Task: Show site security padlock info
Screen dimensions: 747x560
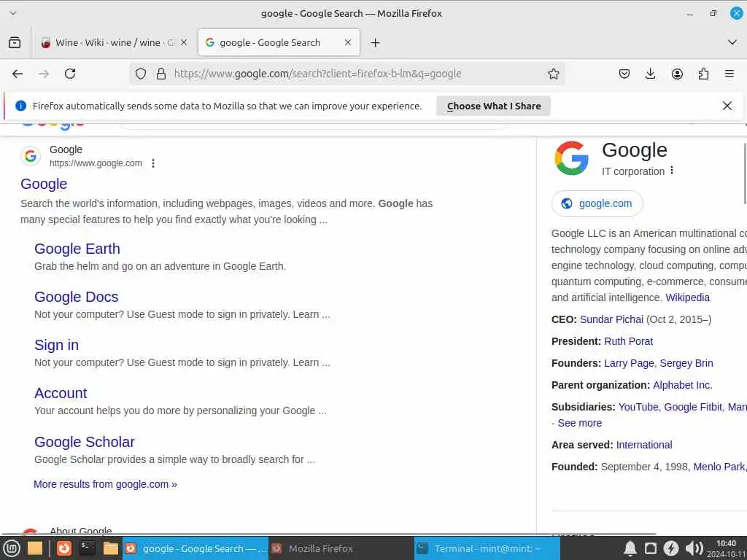Action: (x=161, y=74)
